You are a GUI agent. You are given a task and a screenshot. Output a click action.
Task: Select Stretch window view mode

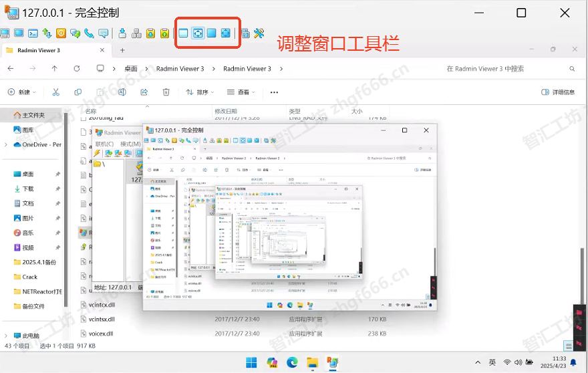coord(198,33)
